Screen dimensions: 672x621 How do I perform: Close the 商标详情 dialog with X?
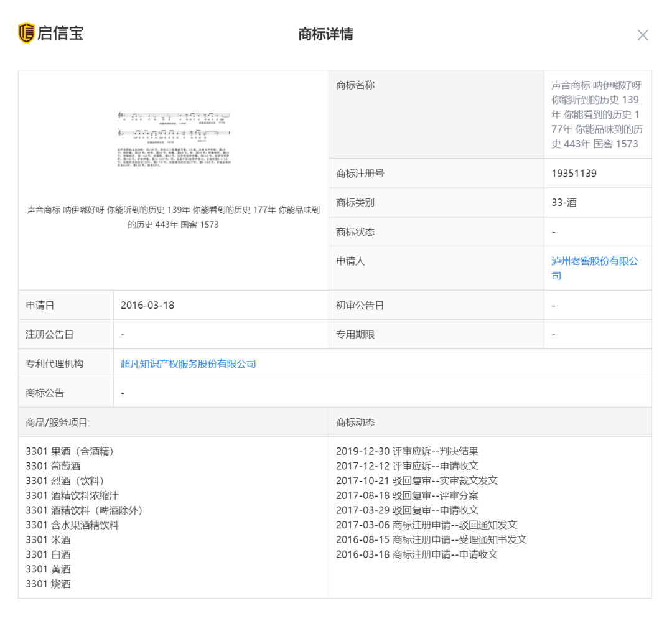point(642,35)
